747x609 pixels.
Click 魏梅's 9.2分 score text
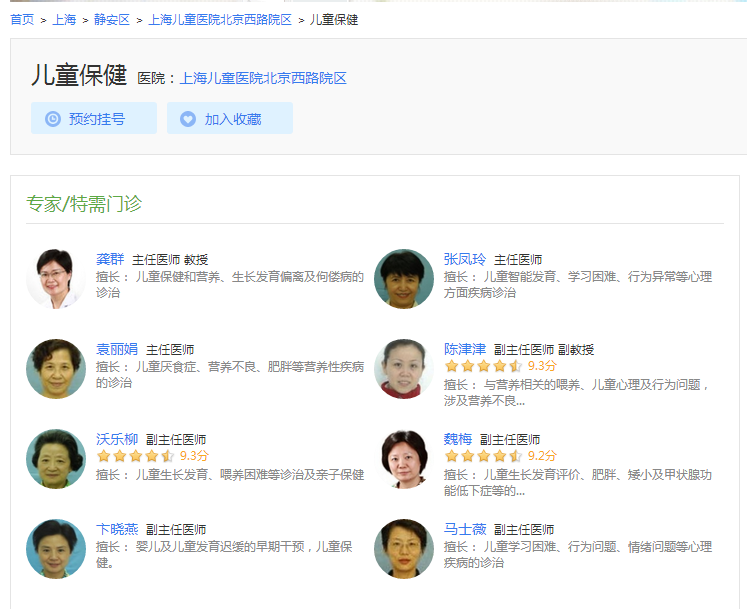pyautogui.click(x=542, y=456)
